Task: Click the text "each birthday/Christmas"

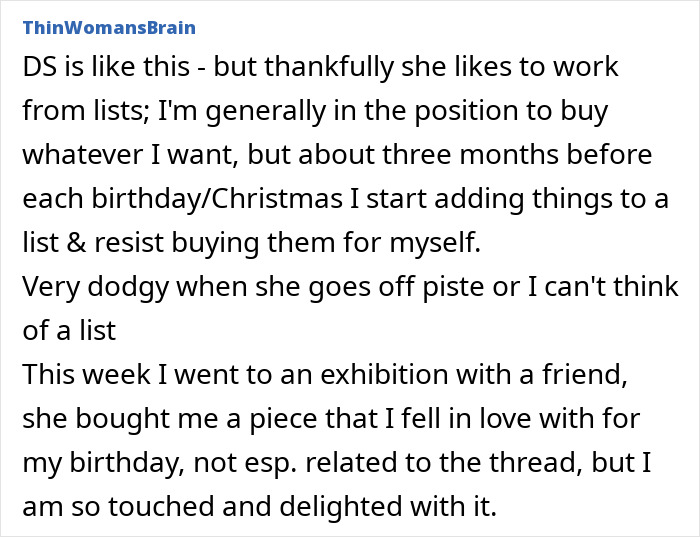Action: (147, 198)
